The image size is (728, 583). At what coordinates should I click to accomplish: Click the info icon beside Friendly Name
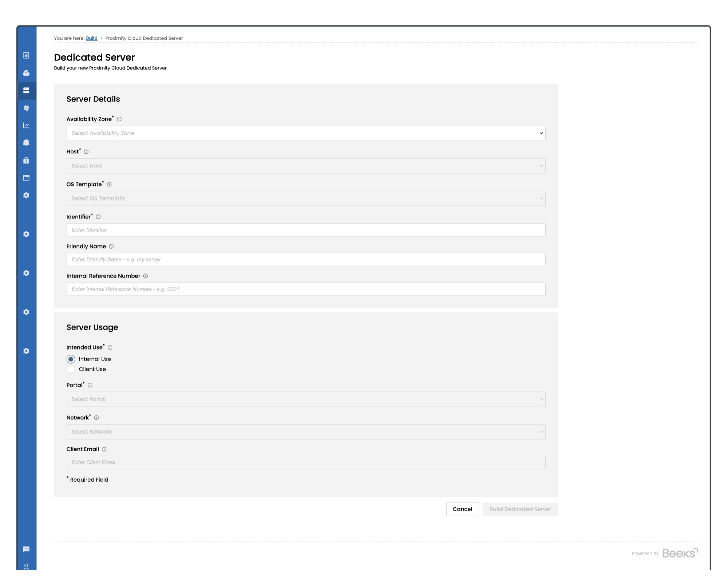pos(111,247)
